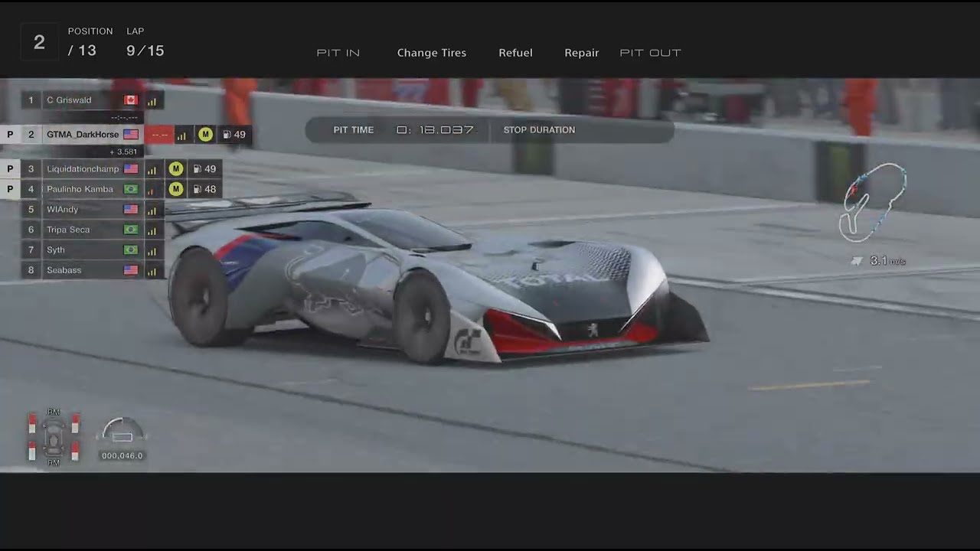The height and width of the screenshot is (551, 980).
Task: Select the Repair pit option
Action: point(582,53)
